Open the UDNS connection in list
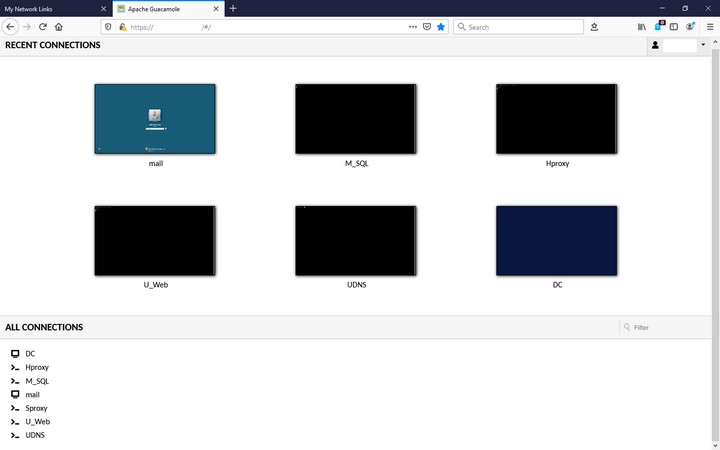 (35, 435)
